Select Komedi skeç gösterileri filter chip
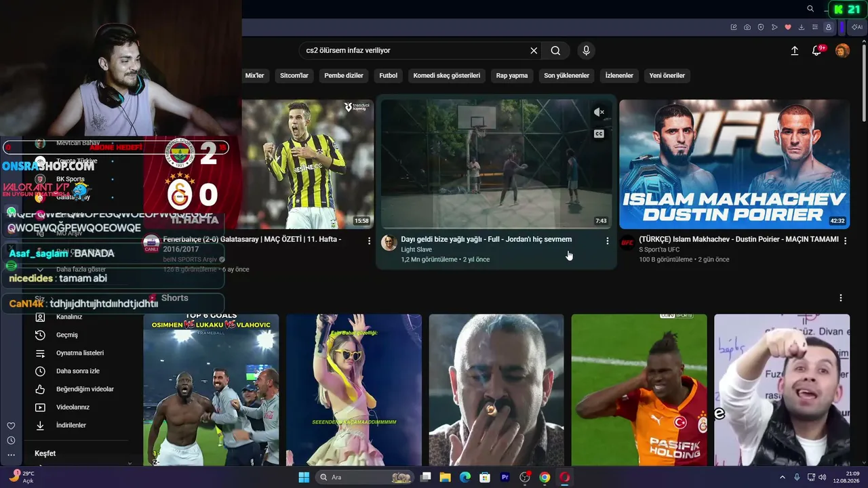This screenshot has width=868, height=488. point(447,75)
